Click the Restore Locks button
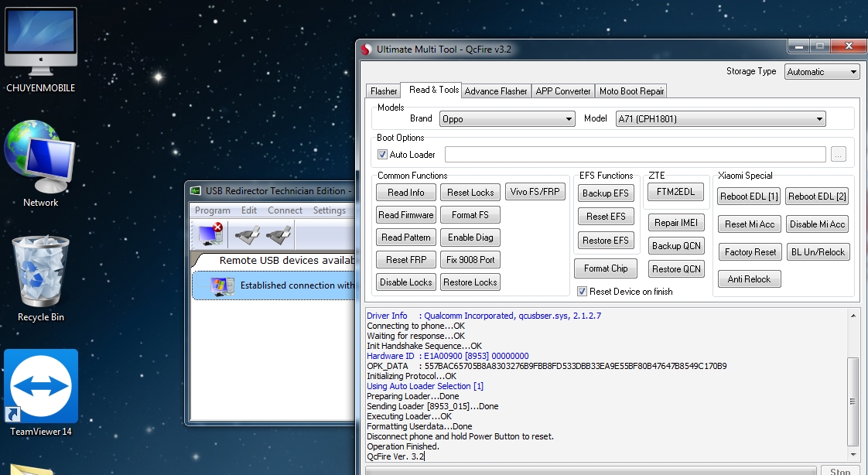 click(x=470, y=282)
